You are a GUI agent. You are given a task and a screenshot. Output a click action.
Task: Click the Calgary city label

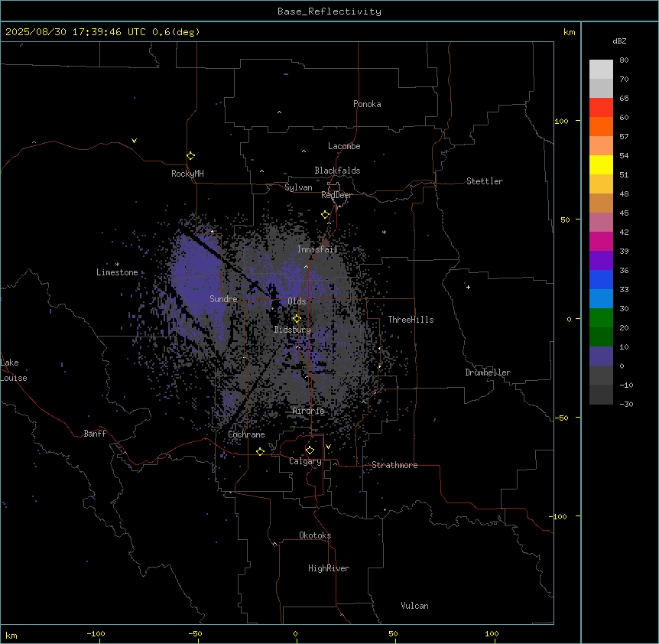click(x=305, y=461)
